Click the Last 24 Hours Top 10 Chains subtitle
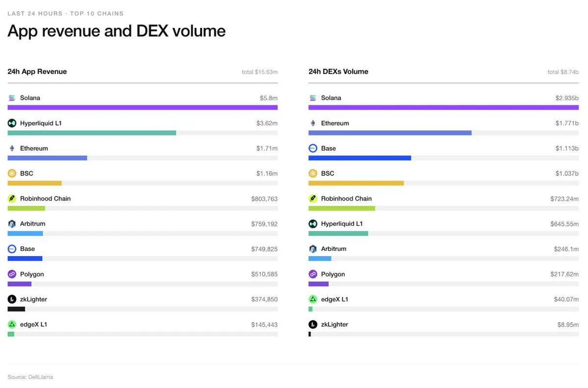This screenshot has height=388, width=588. pos(66,14)
